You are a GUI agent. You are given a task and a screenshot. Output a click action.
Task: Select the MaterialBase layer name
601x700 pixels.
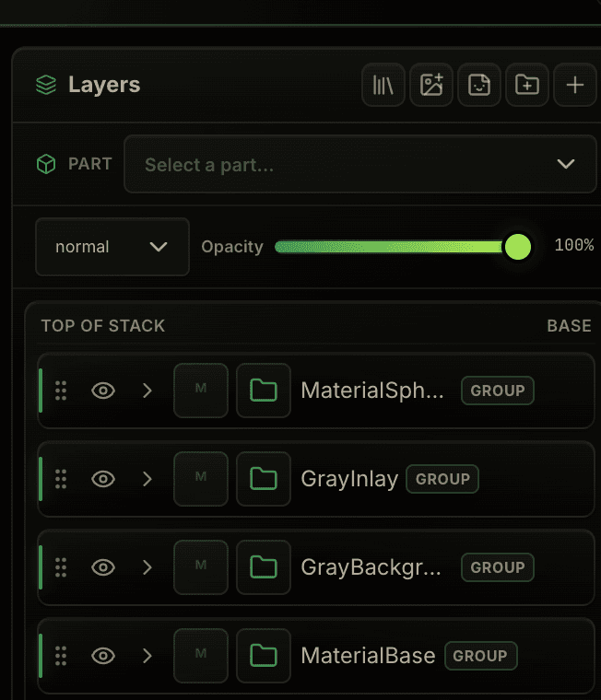(x=368, y=656)
